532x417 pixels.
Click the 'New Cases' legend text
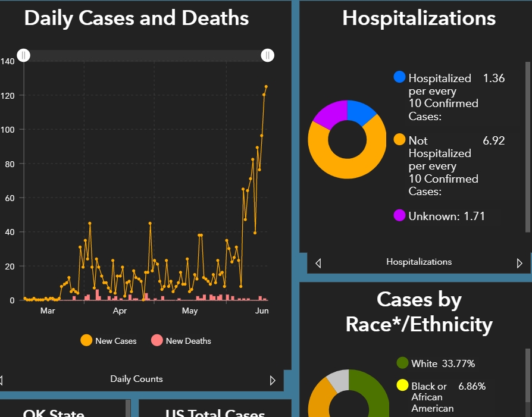[x=115, y=341]
